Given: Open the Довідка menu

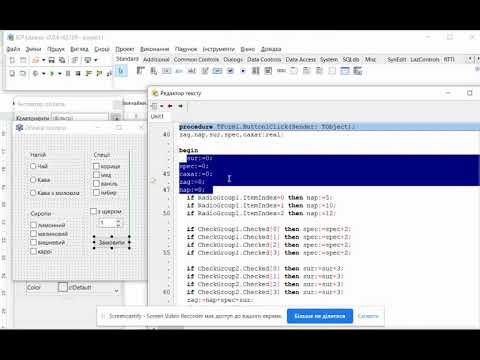Looking at the screenshot, I should pyautogui.click(x=271, y=49).
